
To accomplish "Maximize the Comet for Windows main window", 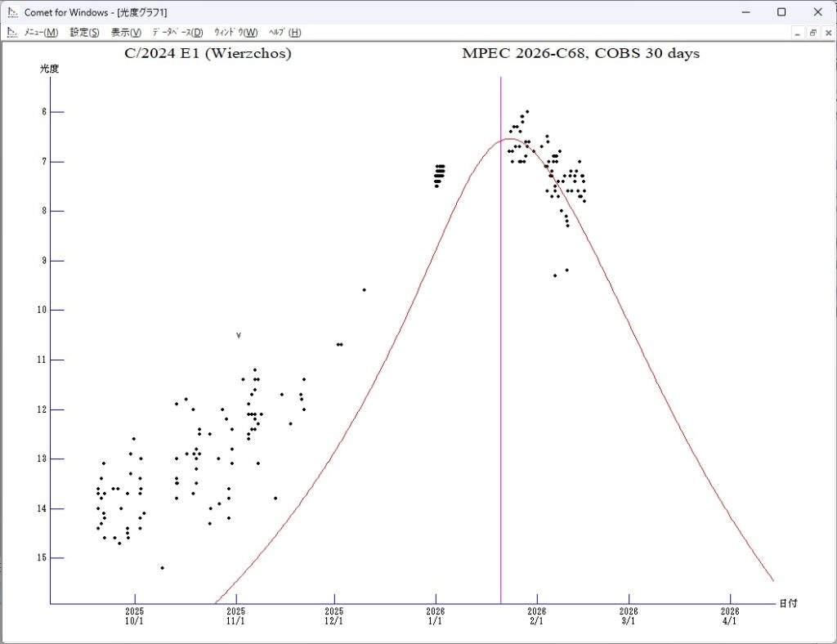I will click(x=781, y=11).
